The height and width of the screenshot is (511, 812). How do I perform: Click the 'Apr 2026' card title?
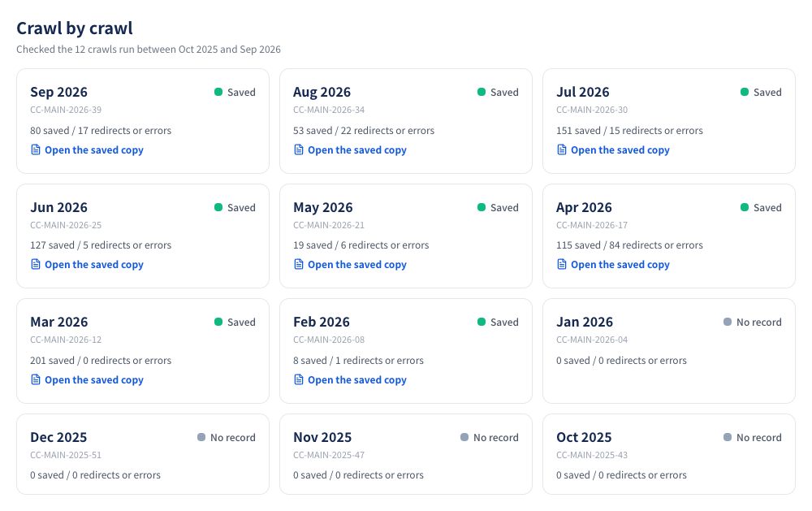click(x=584, y=207)
